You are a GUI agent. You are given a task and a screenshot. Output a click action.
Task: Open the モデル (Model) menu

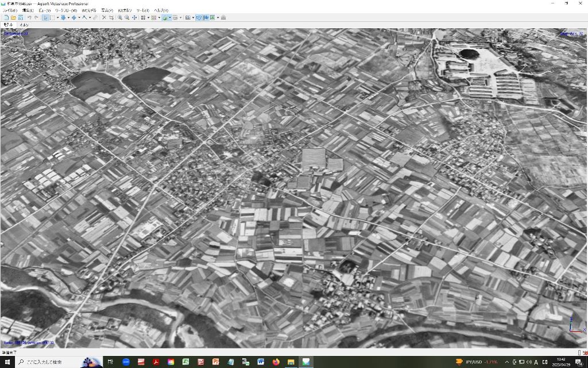tap(89, 10)
